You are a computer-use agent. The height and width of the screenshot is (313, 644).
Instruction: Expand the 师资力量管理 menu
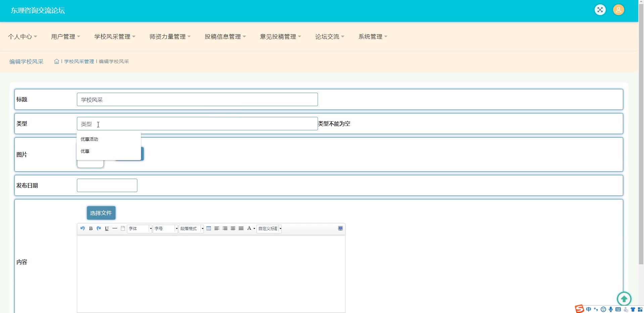(x=170, y=37)
